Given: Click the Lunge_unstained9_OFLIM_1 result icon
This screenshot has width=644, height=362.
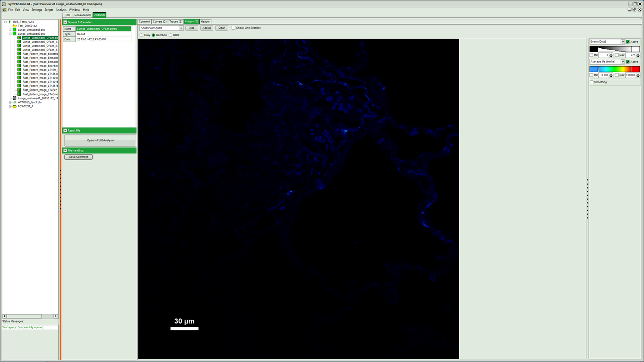Looking at the screenshot, I should click(19, 42).
